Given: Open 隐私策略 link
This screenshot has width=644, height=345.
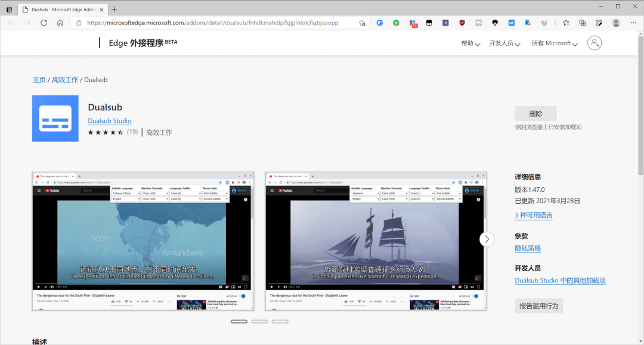Looking at the screenshot, I should click(528, 248).
